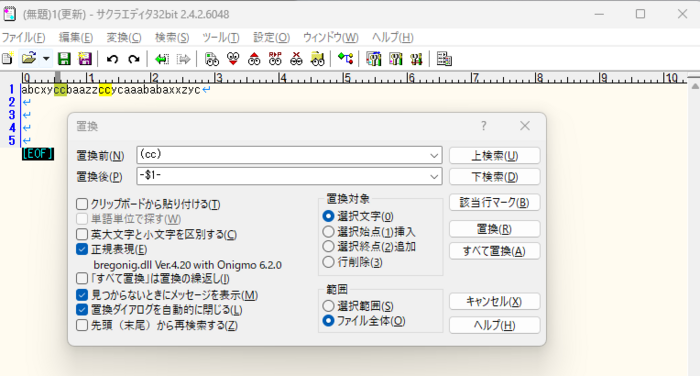Open the ヘルプ menu
Image resolution: width=700 pixels, height=376 pixels.
pos(392,38)
